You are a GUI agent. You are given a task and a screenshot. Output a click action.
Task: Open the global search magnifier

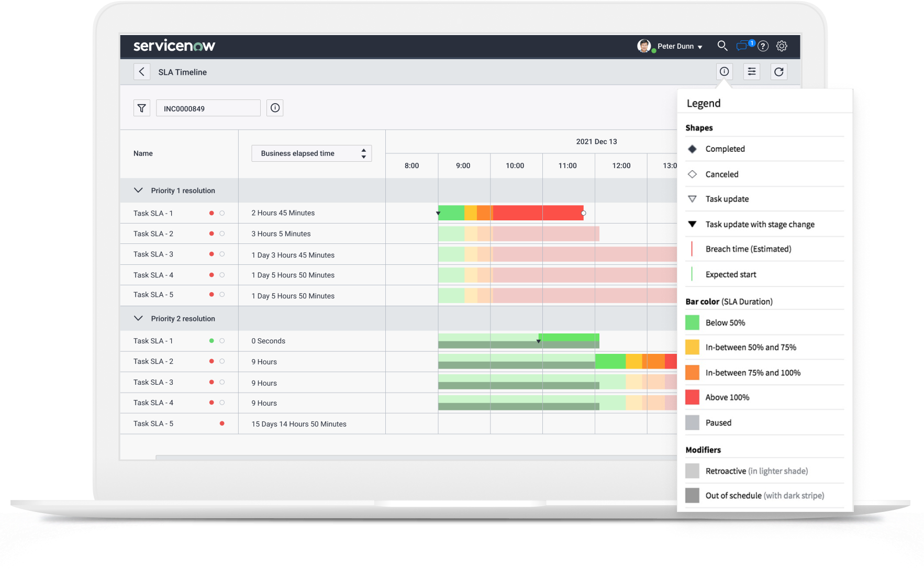click(x=722, y=46)
